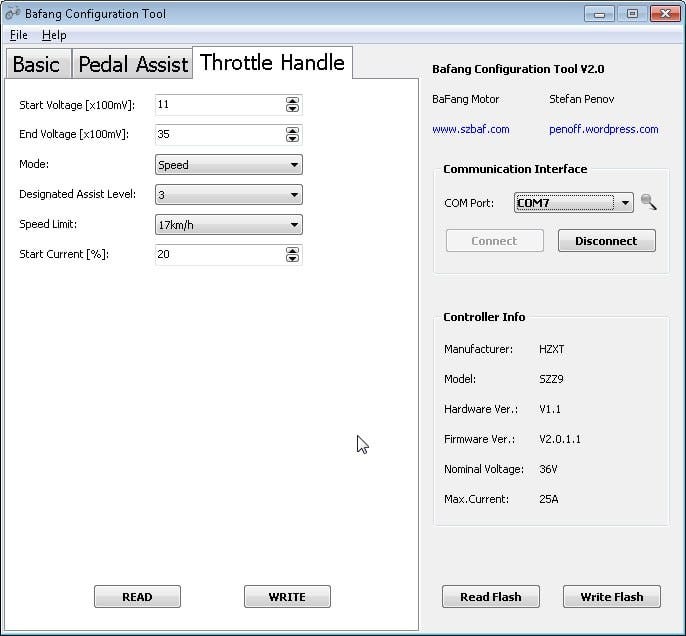686x636 pixels.
Task: Increase Start Current with up arrow
Action: tap(292, 250)
